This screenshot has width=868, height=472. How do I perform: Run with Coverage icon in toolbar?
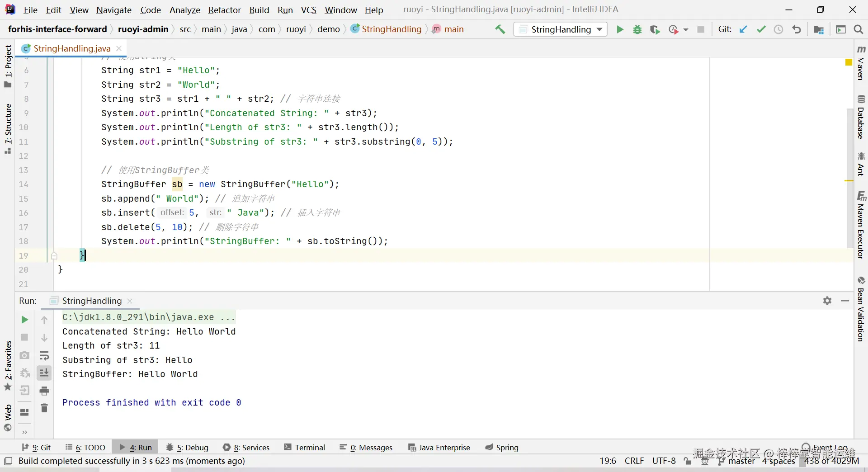point(655,29)
